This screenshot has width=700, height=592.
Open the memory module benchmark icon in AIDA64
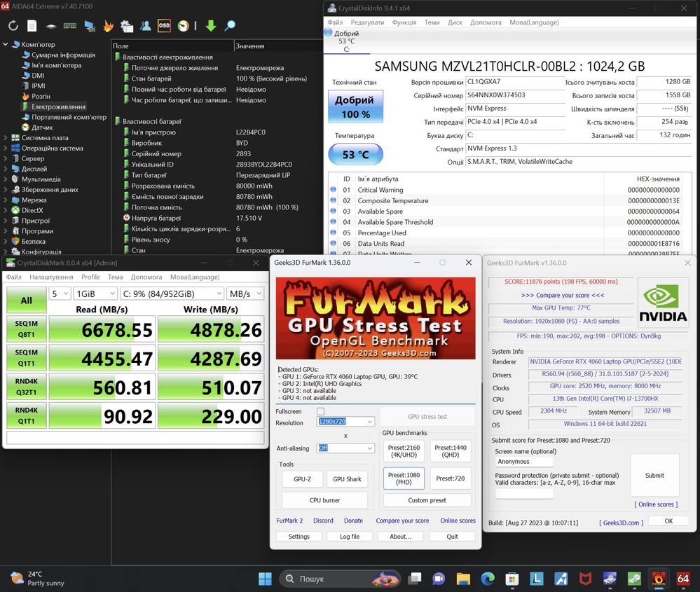(x=69, y=26)
